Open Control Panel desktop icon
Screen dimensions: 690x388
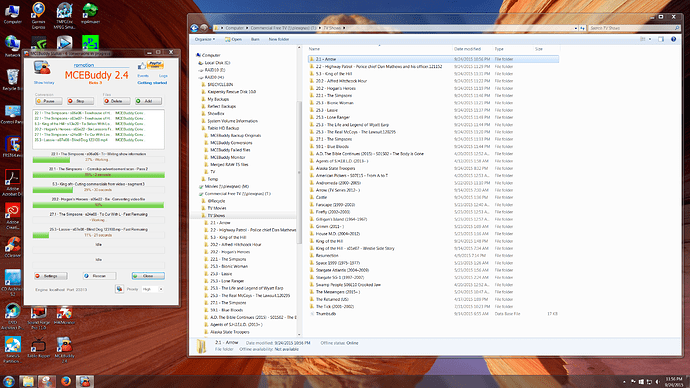point(12,114)
